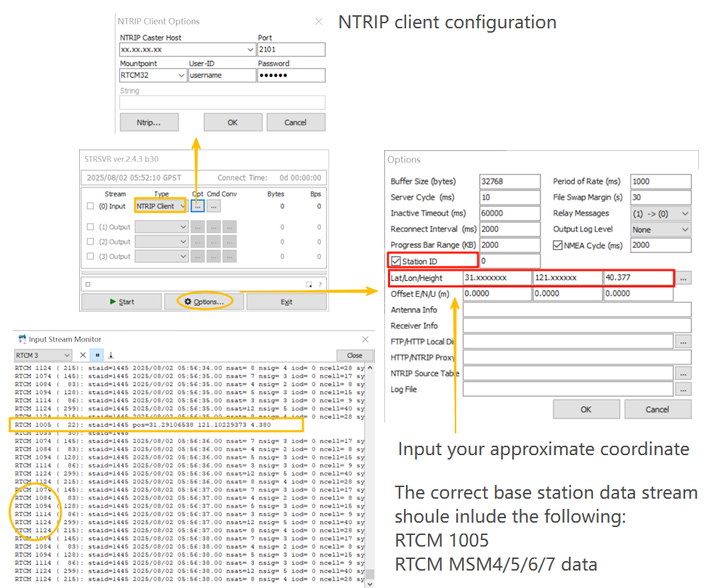This screenshot has height=588, width=712.
Task: Click the Inactive Timeout field 60000
Action: pos(510,213)
